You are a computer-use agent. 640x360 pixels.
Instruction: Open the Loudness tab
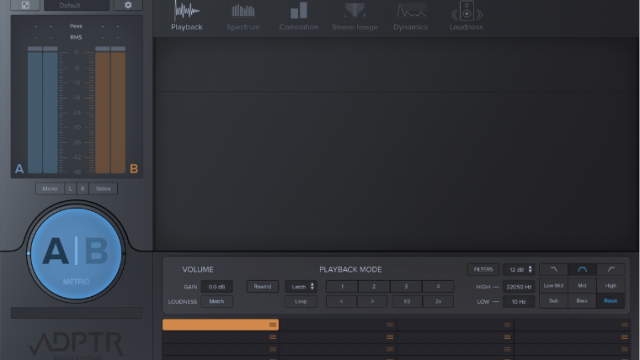(x=466, y=16)
